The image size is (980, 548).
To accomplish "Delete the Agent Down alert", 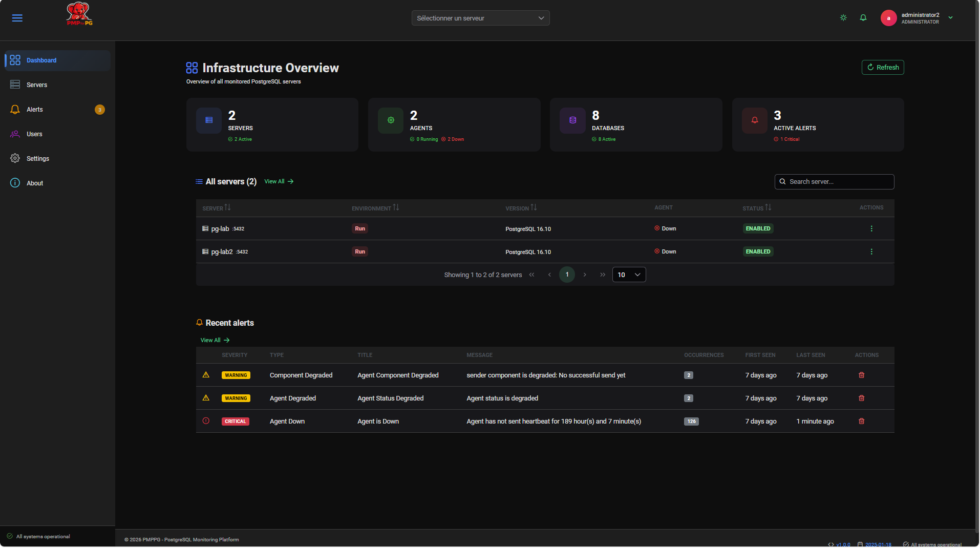I will point(861,421).
